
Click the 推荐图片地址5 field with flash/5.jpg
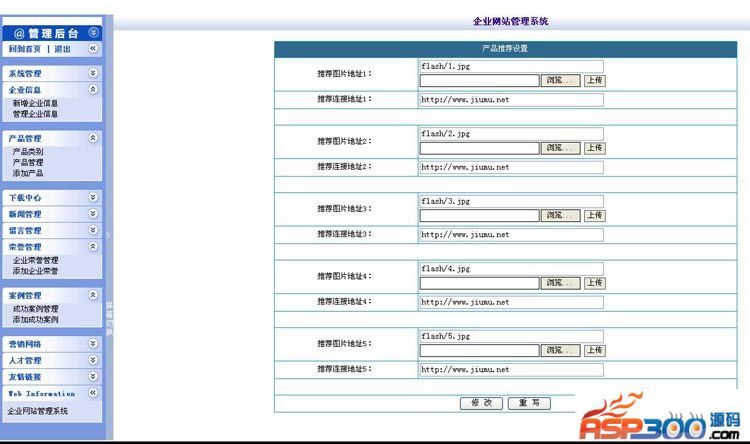(511, 336)
